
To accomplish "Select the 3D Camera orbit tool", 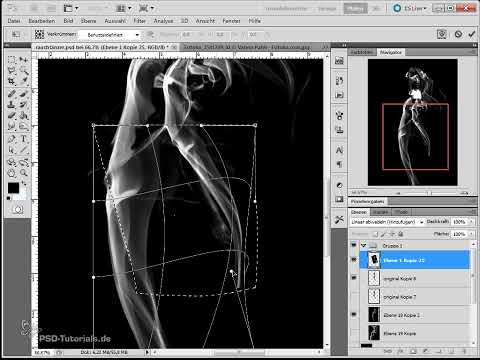I will [23, 162].
